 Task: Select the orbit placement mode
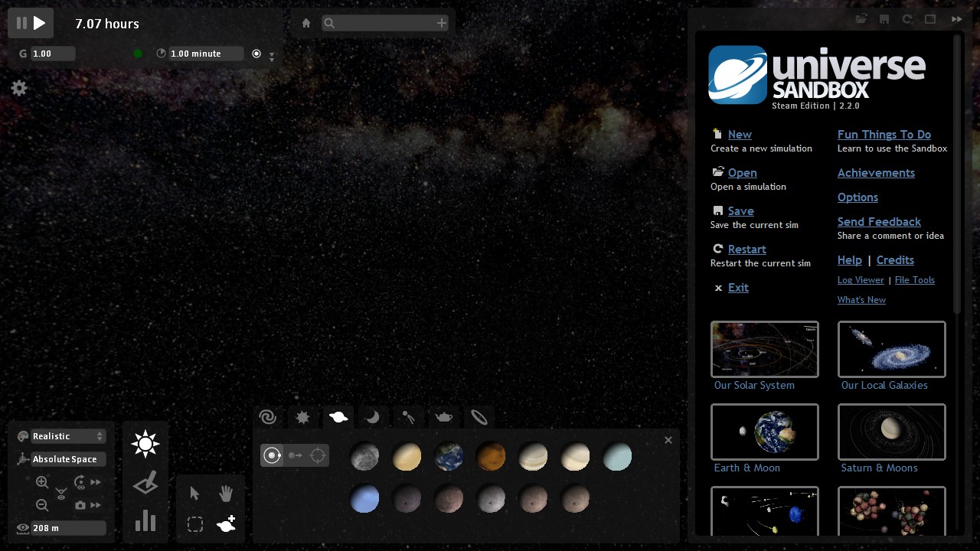(272, 455)
